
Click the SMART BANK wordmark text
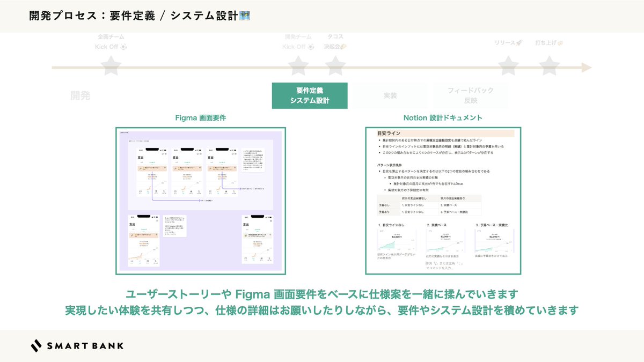tap(85, 346)
